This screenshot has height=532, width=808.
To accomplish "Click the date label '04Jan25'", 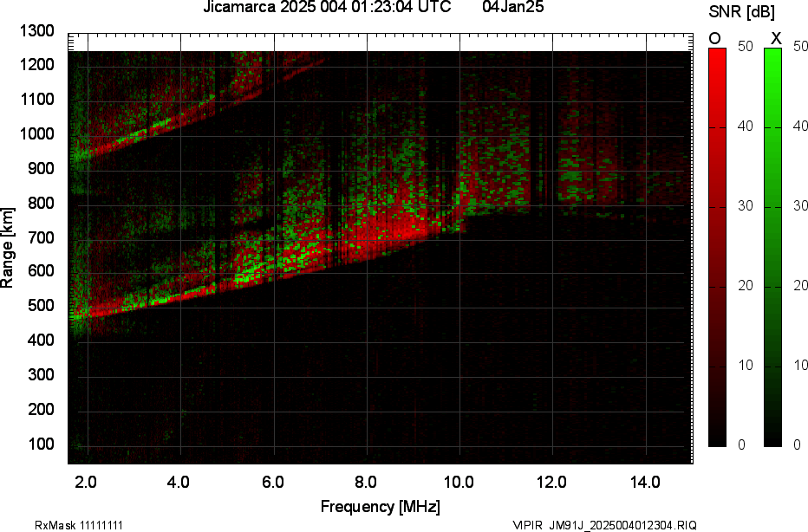I will (x=512, y=7).
